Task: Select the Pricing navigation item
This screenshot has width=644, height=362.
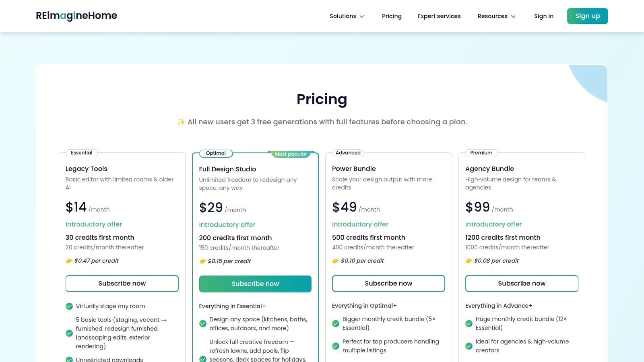Action: click(x=391, y=16)
